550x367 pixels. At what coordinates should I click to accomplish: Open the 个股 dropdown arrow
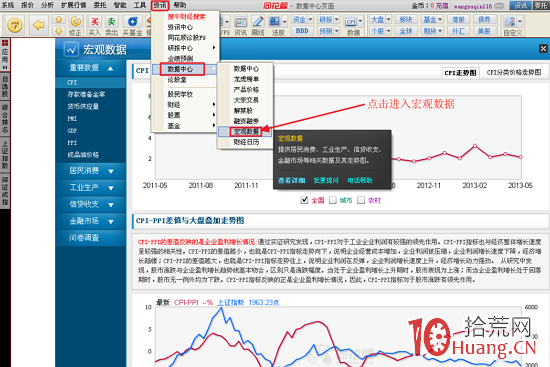(388, 31)
